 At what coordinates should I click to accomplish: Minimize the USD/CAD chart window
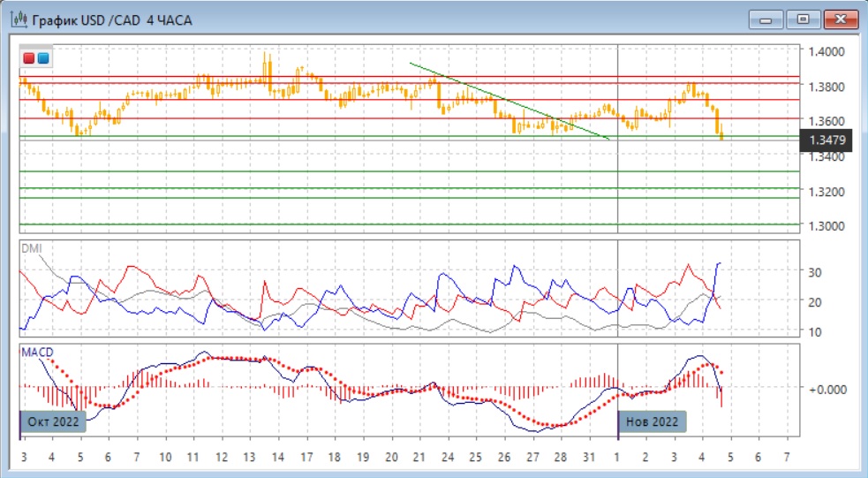pos(766,19)
